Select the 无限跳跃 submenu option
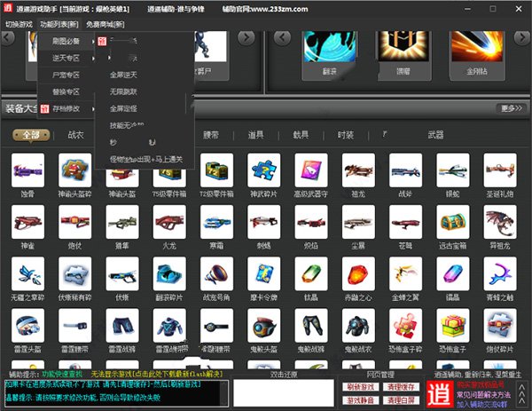Image resolution: width=532 pixels, height=411 pixels. coord(123,91)
